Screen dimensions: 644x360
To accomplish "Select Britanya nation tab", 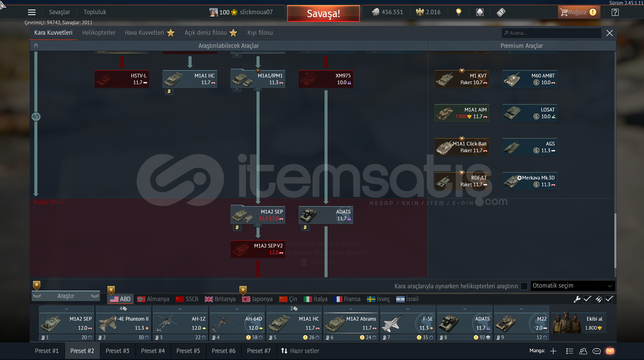I will pos(220,299).
